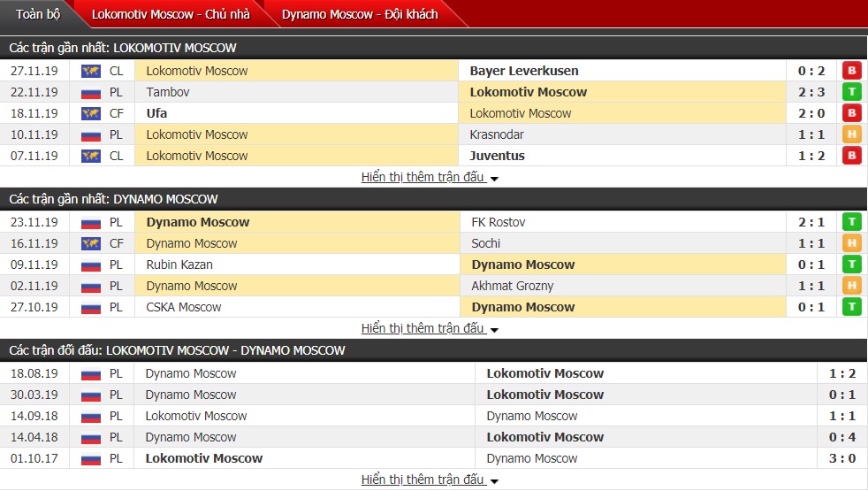The height and width of the screenshot is (491, 868).
Task: Click Russia flag on 23.11.19 FK Rostov row
Action: [x=91, y=223]
